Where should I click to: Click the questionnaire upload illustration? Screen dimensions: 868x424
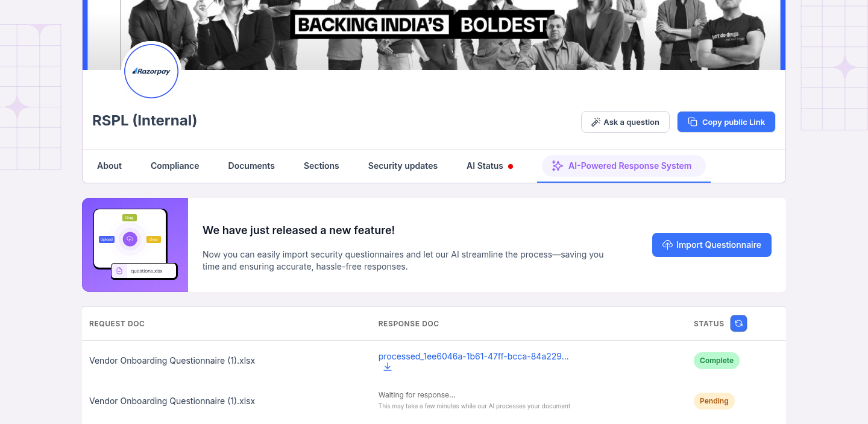point(135,245)
